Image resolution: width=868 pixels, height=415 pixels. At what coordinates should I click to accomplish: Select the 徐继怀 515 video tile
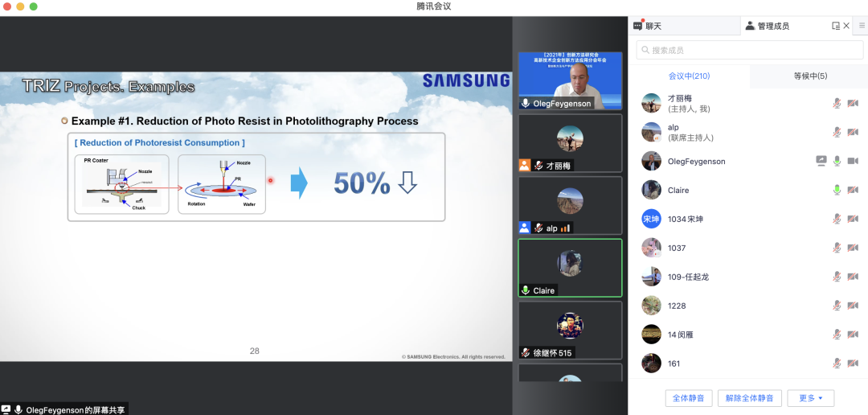pyautogui.click(x=570, y=331)
